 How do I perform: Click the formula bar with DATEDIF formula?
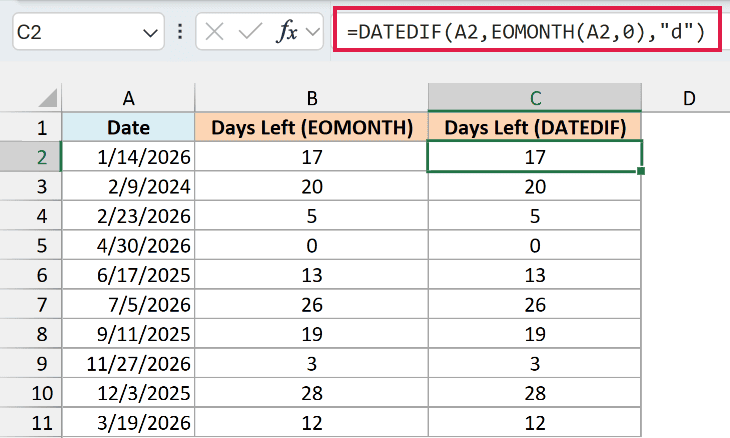point(527,32)
